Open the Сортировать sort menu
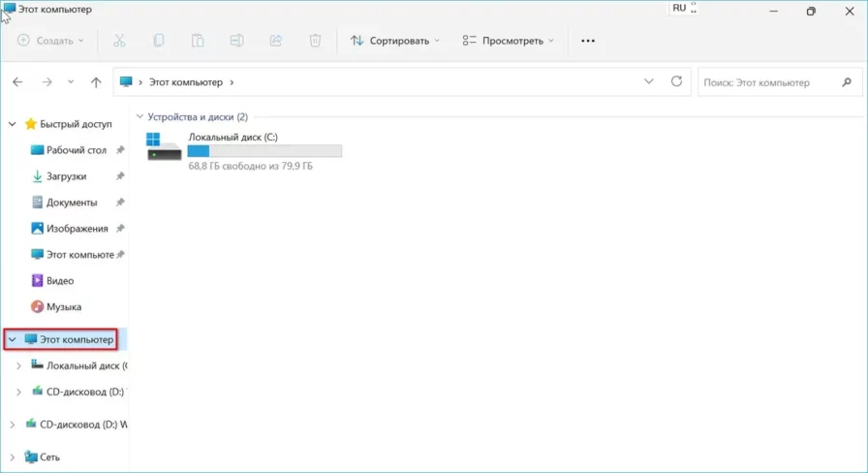Viewport: 868px width, 473px height. pos(394,41)
